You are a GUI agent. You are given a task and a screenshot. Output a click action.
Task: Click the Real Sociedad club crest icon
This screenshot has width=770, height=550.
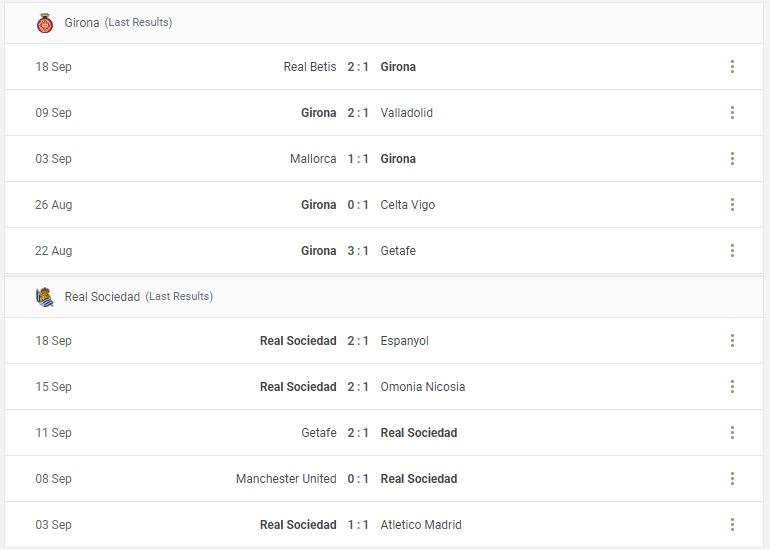tap(45, 297)
